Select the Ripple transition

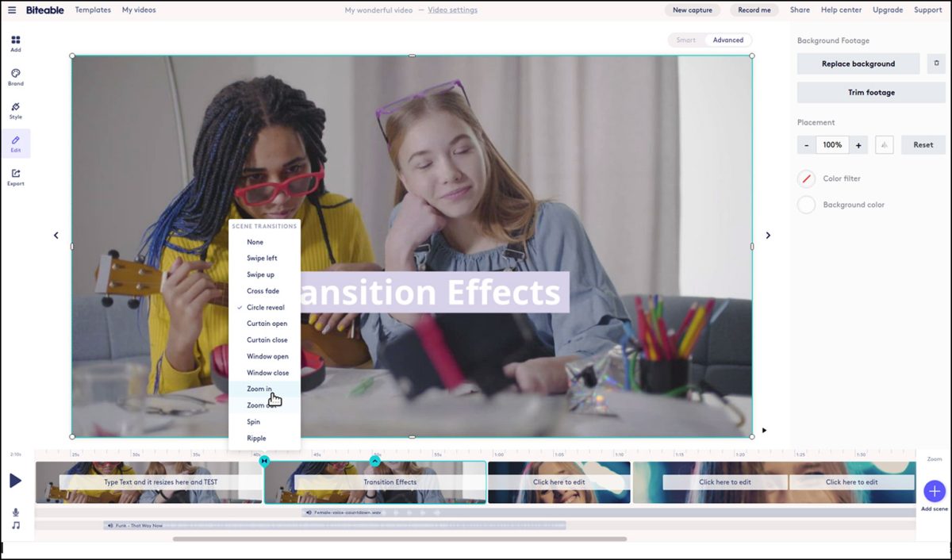(x=256, y=438)
